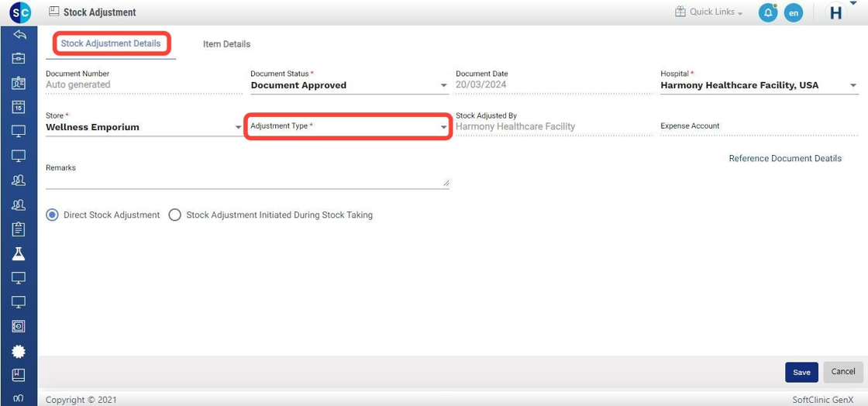Open the ID card sidebar icon
Screen dimensions: 868x406
point(19,83)
